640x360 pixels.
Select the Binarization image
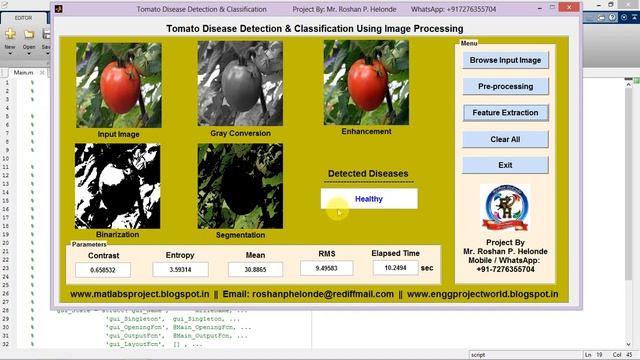click(118, 186)
